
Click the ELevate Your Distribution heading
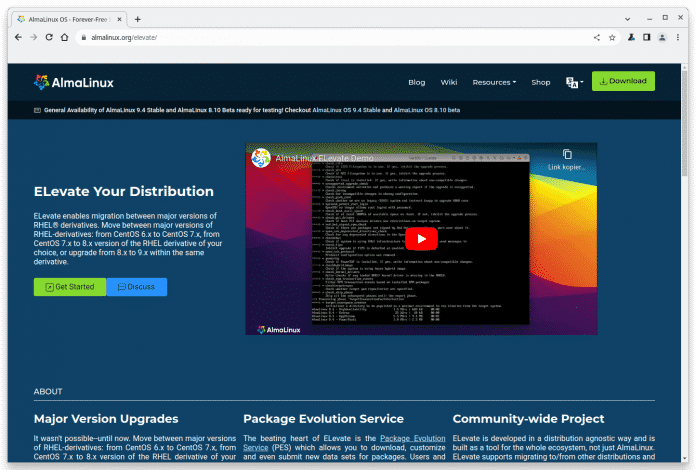click(x=124, y=191)
